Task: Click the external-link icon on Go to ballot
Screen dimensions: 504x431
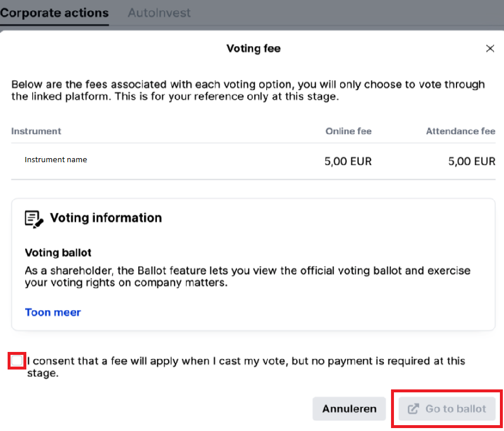Action: coord(413,409)
